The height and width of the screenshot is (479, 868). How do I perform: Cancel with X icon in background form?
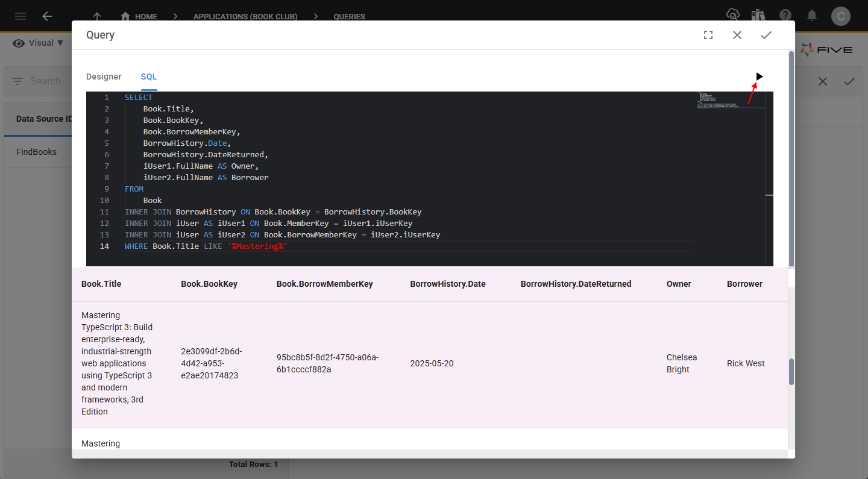tap(823, 81)
